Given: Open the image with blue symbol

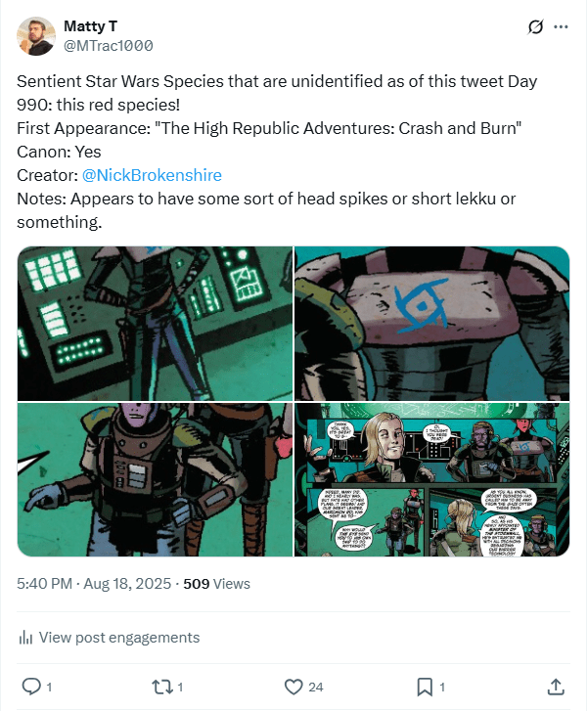Looking at the screenshot, I should tap(431, 323).
